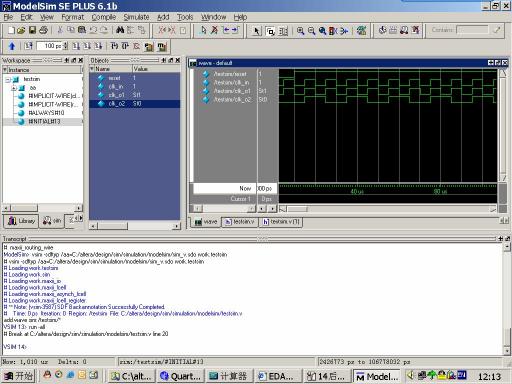
Task: Activate the Zoom Mode icon
Action: click(270, 31)
